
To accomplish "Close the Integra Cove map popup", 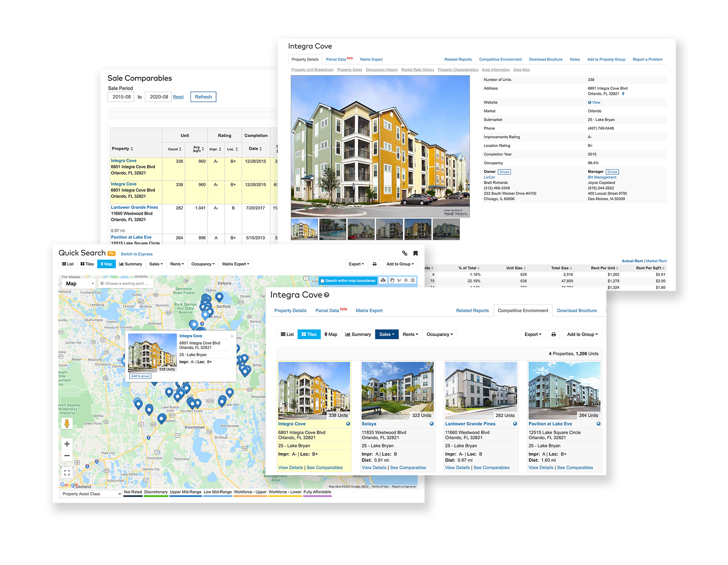I will (x=232, y=336).
